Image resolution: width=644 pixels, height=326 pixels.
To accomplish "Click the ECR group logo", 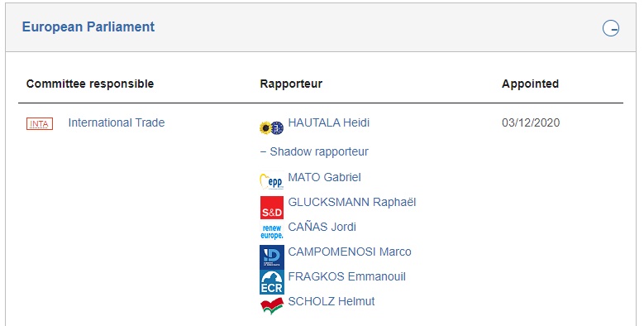I will point(271,282).
